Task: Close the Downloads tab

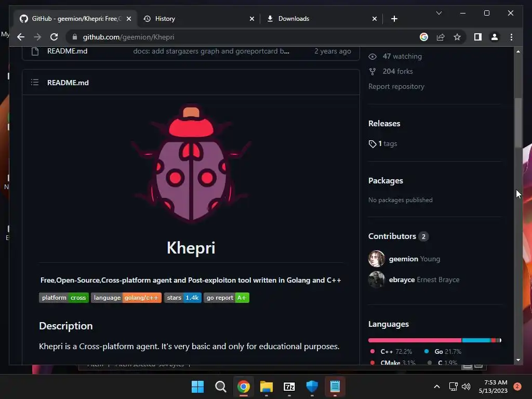Action: coord(374,19)
